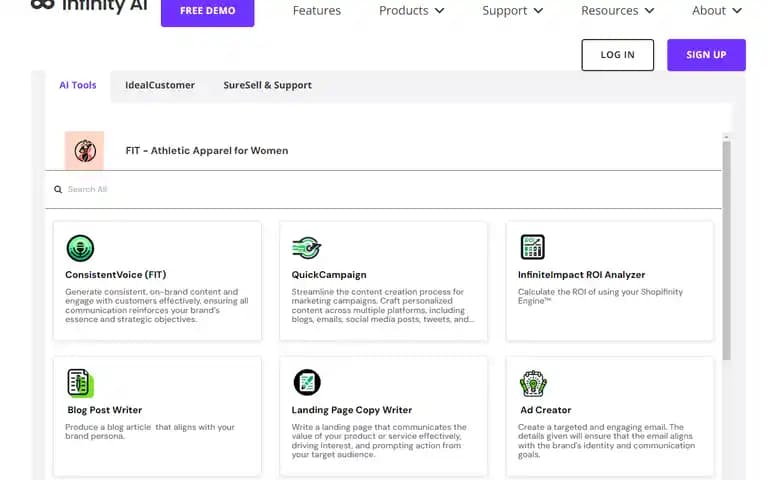Click into the Search All field
The height and width of the screenshot is (480, 768).
[x=383, y=190]
